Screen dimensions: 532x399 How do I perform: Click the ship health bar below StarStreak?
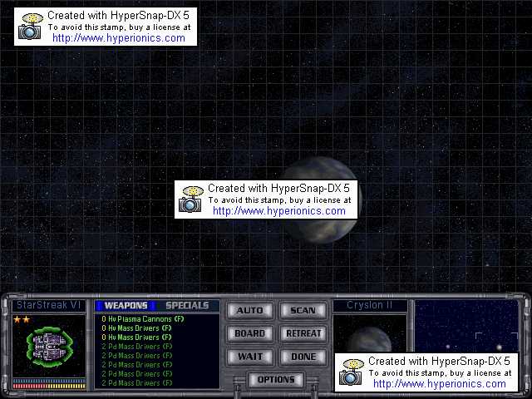tap(49, 385)
